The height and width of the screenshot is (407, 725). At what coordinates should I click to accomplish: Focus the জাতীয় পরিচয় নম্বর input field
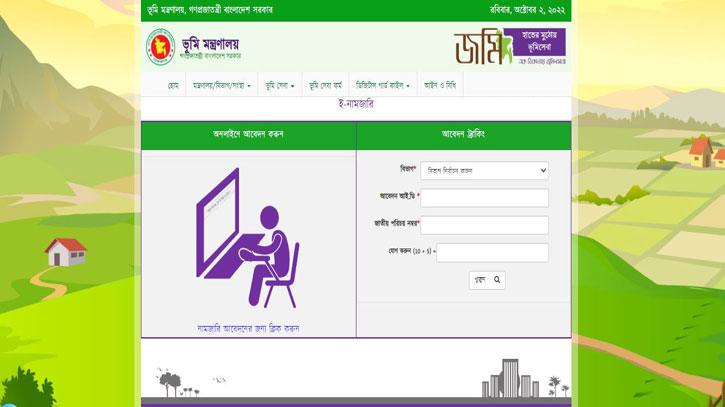pos(485,225)
